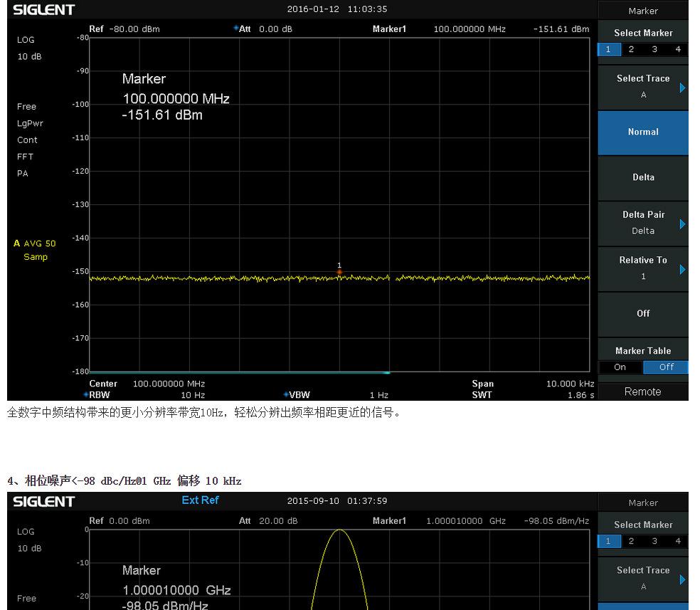Click the Remote button
The width and height of the screenshot is (700, 610).
pyautogui.click(x=642, y=391)
